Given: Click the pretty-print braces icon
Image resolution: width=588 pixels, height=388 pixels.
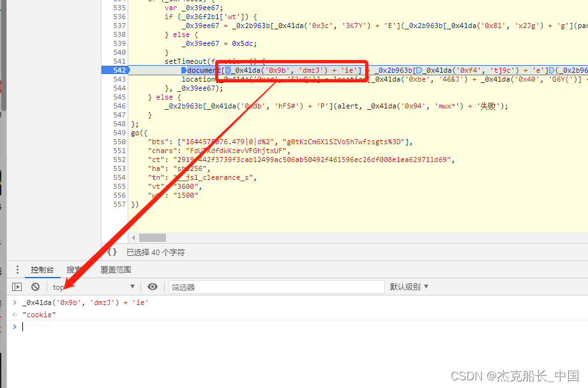Looking at the screenshot, I should click(112, 252).
